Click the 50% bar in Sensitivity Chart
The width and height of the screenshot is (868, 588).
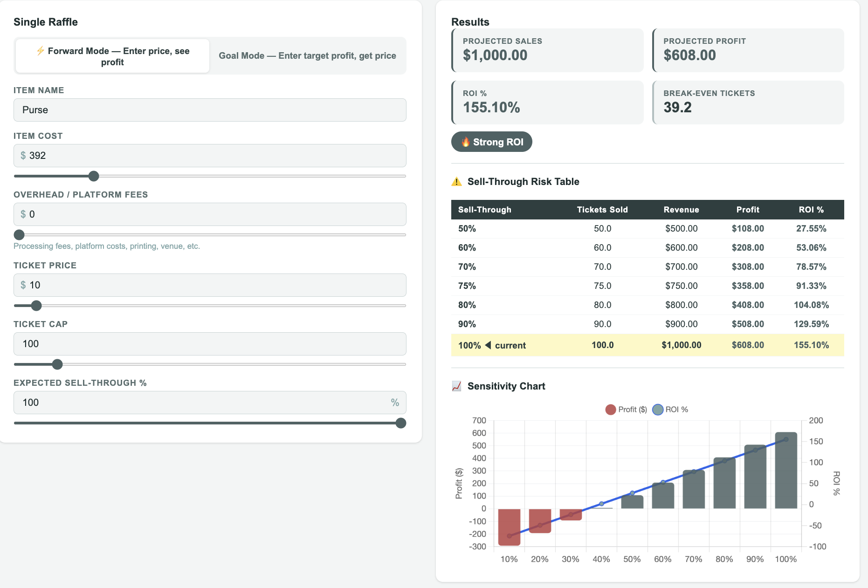pyautogui.click(x=632, y=502)
